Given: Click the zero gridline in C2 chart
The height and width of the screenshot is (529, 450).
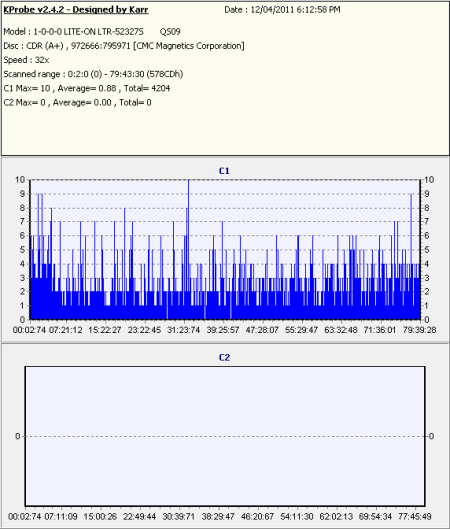Looking at the screenshot, I should tap(225, 437).
